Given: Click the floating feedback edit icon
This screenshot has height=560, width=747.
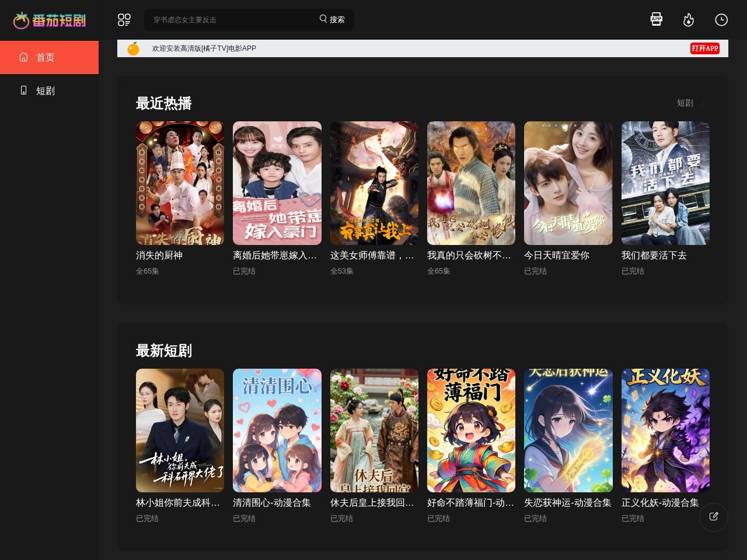Looking at the screenshot, I should [713, 517].
